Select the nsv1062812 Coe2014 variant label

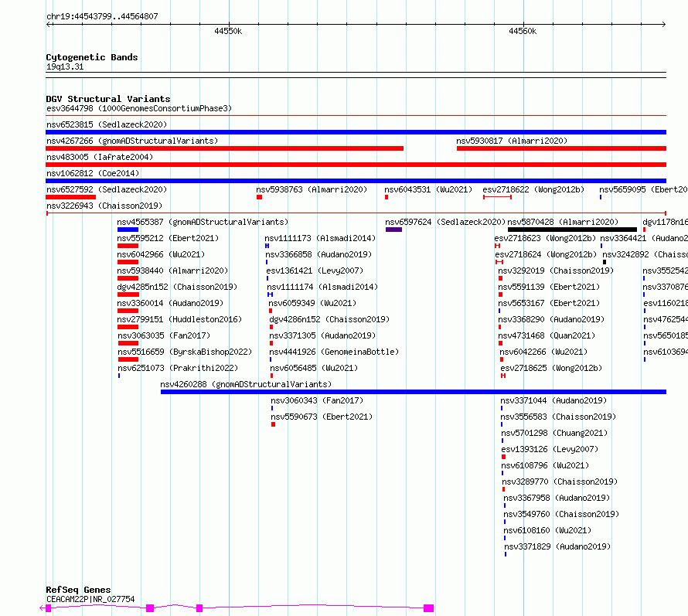(x=93, y=173)
